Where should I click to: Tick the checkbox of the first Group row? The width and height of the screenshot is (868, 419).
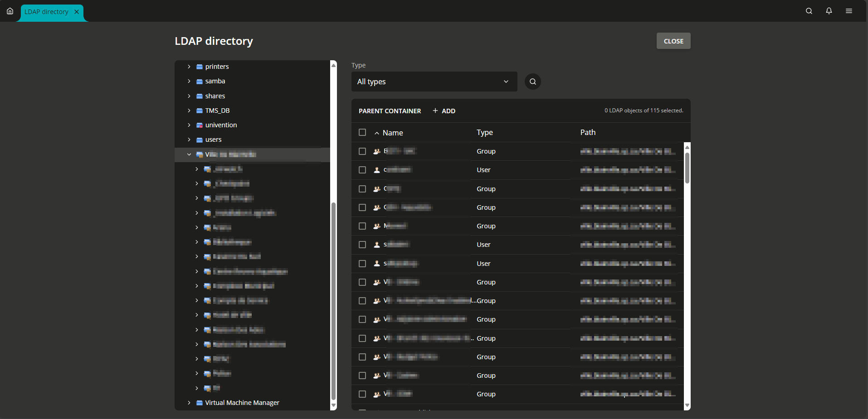pos(362,151)
